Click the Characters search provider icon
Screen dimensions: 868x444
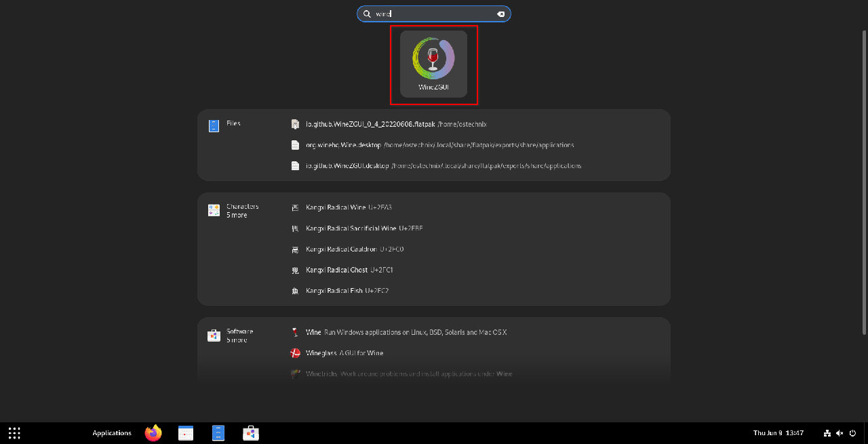[x=214, y=211]
